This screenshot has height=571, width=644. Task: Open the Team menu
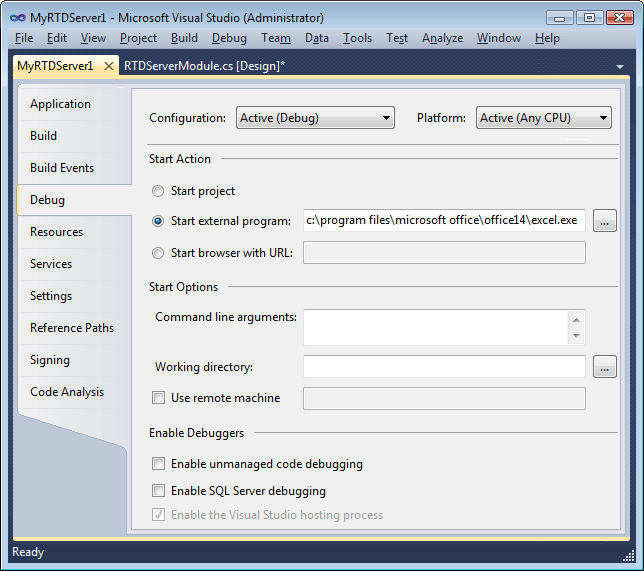click(x=276, y=38)
